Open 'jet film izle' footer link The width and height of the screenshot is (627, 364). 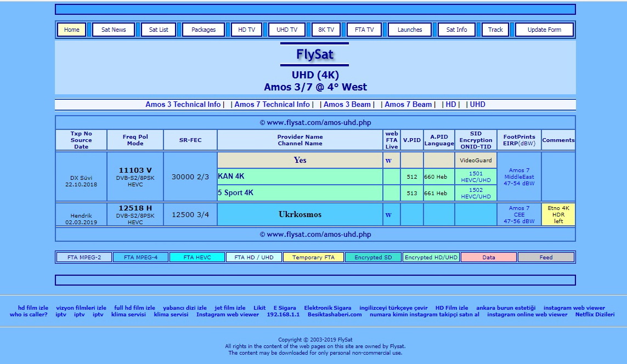click(230, 308)
